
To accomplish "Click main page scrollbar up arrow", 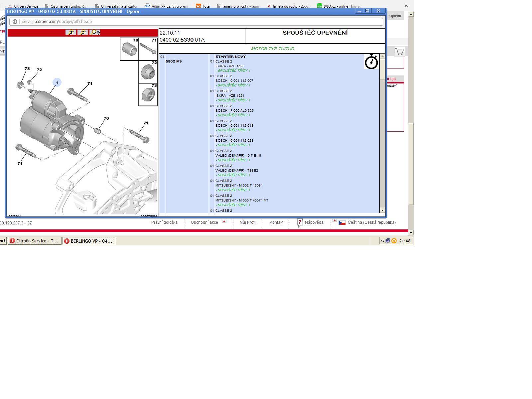I will point(411,14).
